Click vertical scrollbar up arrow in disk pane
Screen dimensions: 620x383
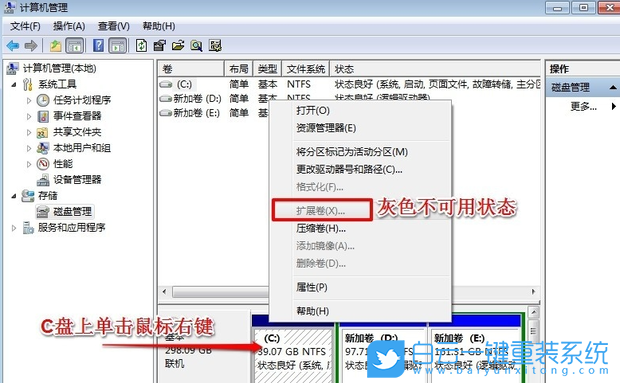coord(533,313)
